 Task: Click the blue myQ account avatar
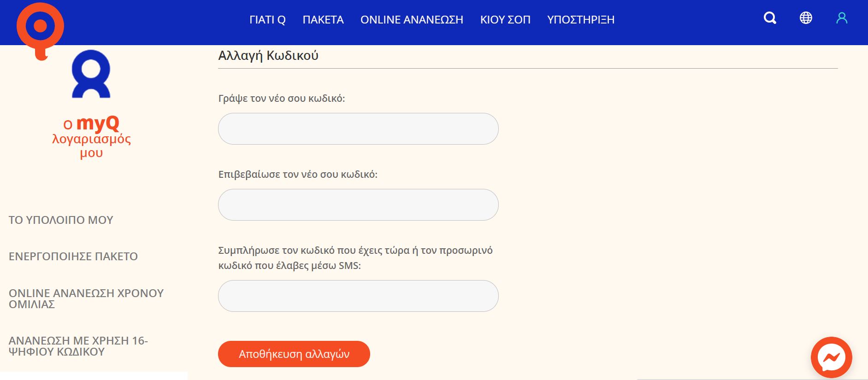click(91, 74)
